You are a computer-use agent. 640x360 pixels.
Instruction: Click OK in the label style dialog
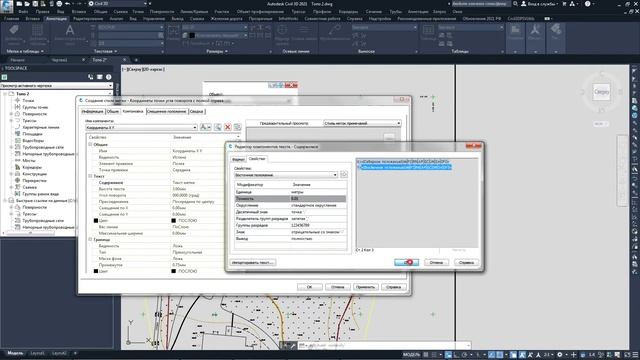click(309, 287)
